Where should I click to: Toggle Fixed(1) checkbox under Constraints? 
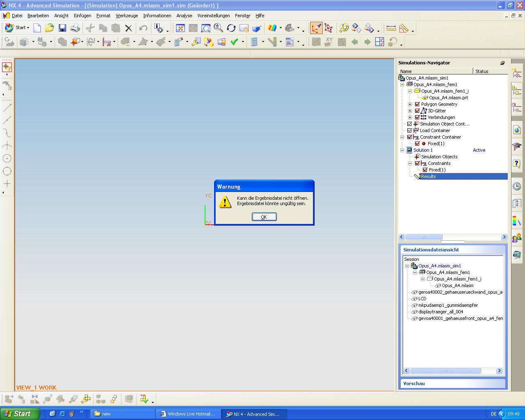coord(425,170)
